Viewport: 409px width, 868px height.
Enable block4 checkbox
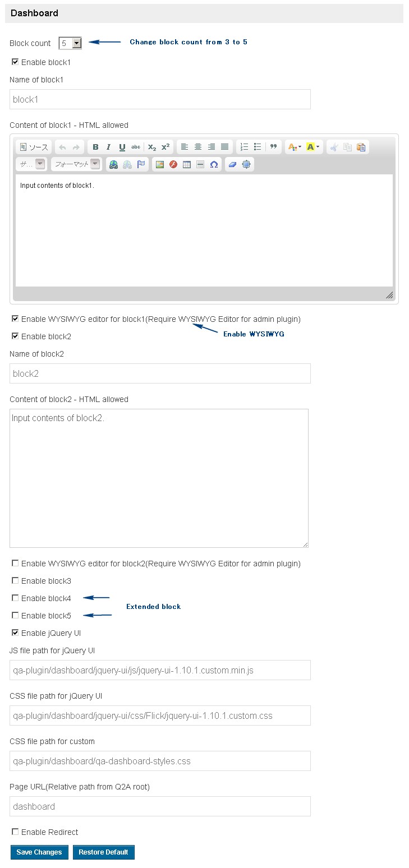(x=15, y=598)
